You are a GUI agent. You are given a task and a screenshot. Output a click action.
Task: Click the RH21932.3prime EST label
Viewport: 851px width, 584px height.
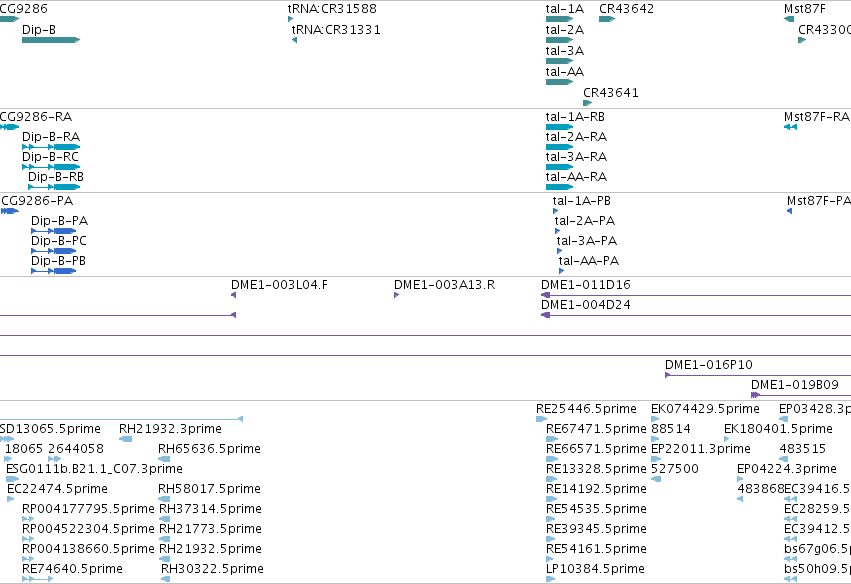170,429
